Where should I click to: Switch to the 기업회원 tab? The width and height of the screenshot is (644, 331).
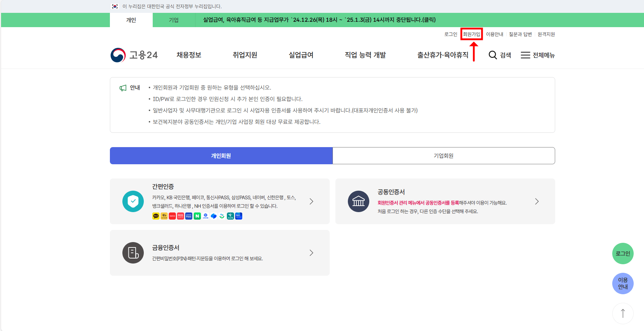[x=443, y=156]
